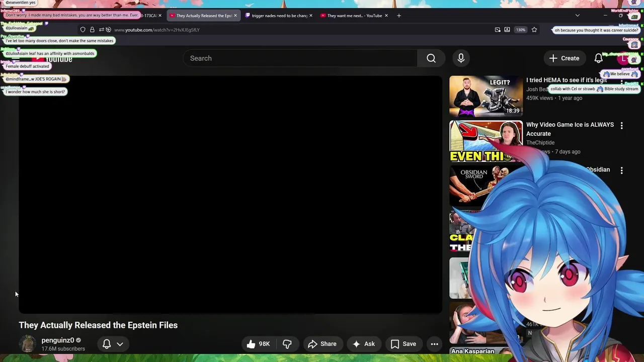Click the Share button

click(322, 344)
